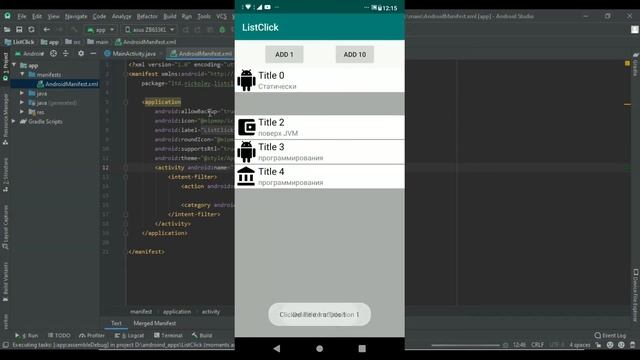Click the scroll-from-source target icon

click(x=53, y=53)
